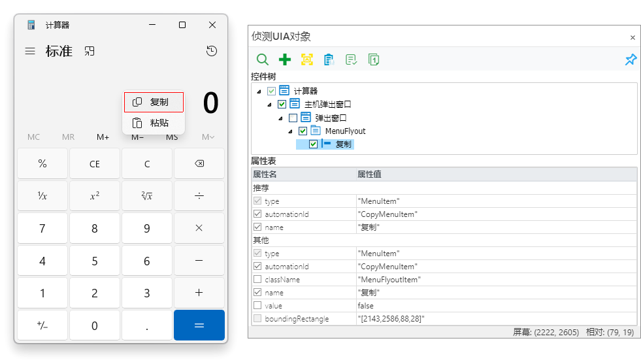Collapse the MenuFlyout tree node
The height and width of the screenshot is (364, 641).
tap(291, 131)
